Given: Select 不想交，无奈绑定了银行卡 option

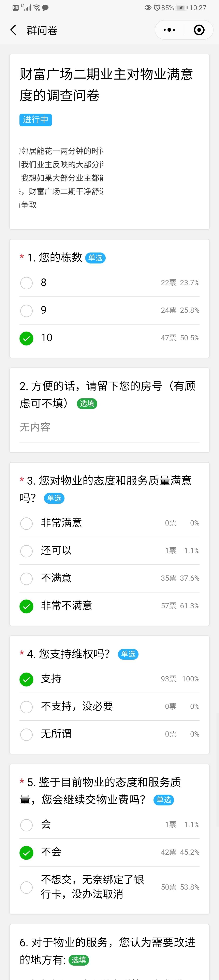Looking at the screenshot, I should pyautogui.click(x=109, y=887).
